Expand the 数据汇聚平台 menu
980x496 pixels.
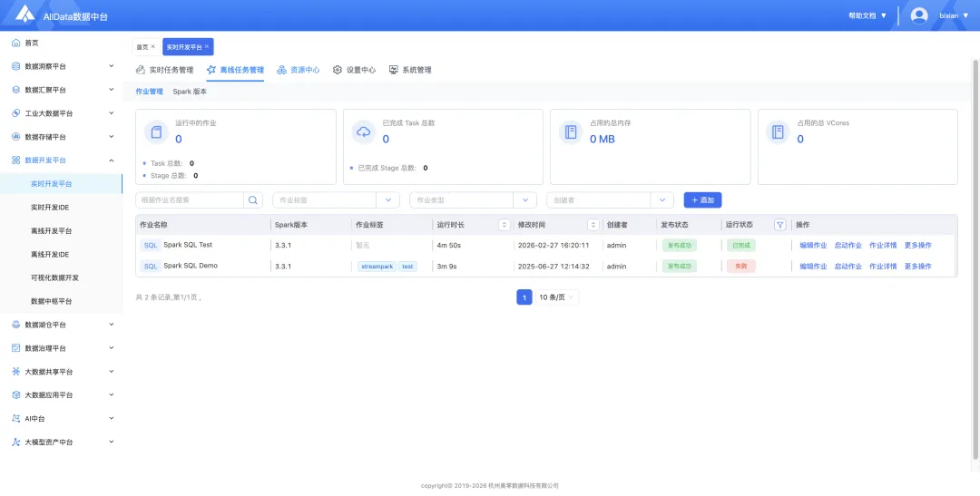112,90
